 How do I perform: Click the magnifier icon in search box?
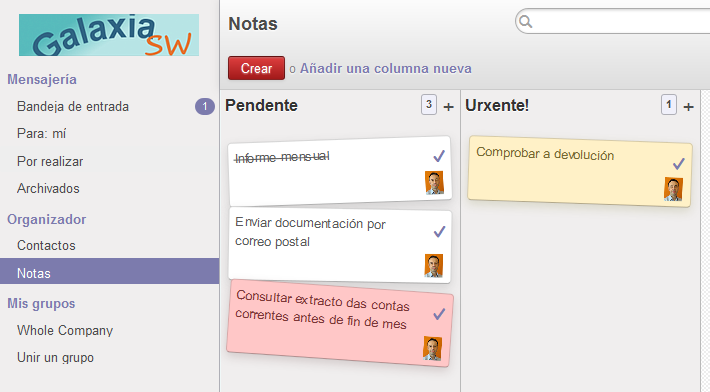(525, 21)
